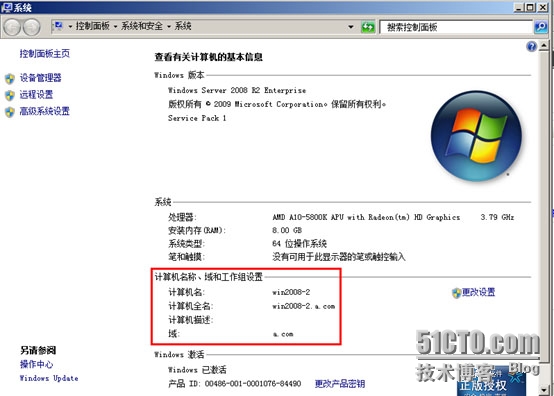Select the 系统和安全 breadcrumb segment
The height and width of the screenshot is (396, 554).
(142, 26)
